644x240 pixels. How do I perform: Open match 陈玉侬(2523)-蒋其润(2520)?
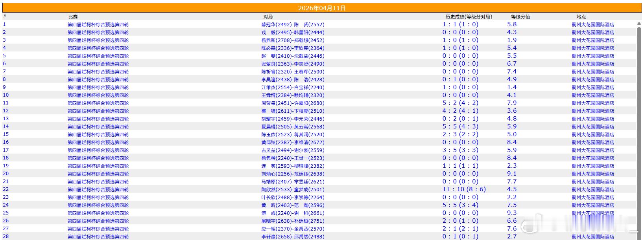pos(293,134)
